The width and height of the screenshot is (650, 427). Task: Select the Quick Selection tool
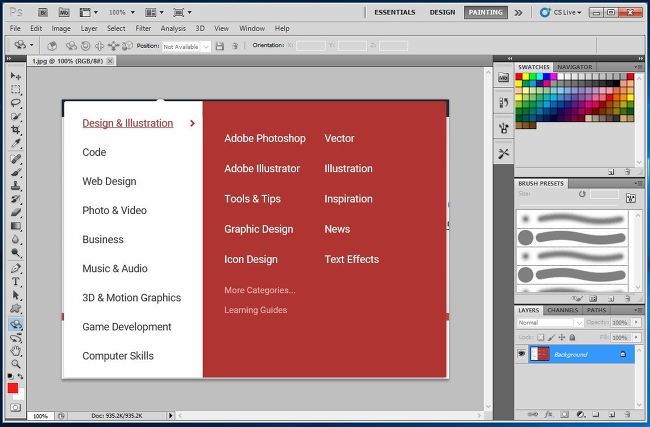click(16, 116)
